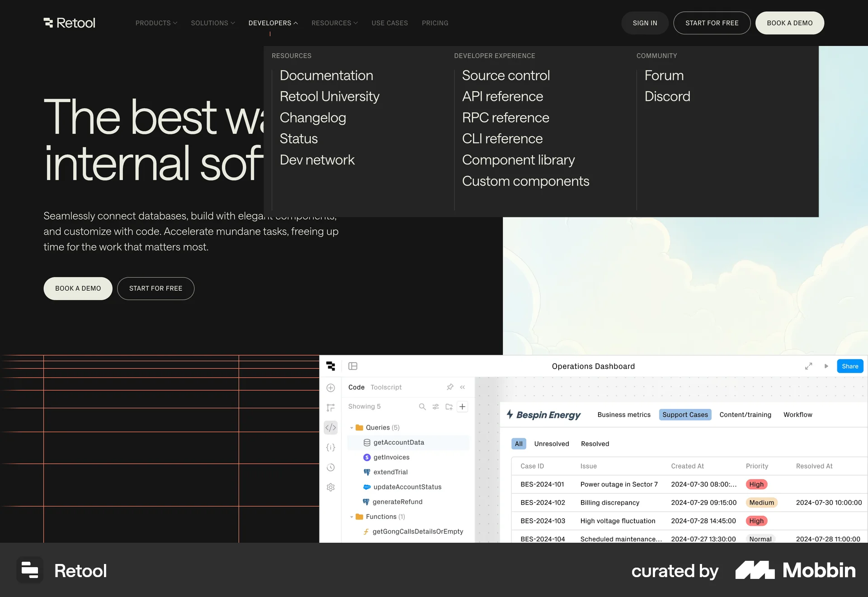Open the Business metrics tab
Viewport: 868px width, 597px height.
tap(624, 415)
